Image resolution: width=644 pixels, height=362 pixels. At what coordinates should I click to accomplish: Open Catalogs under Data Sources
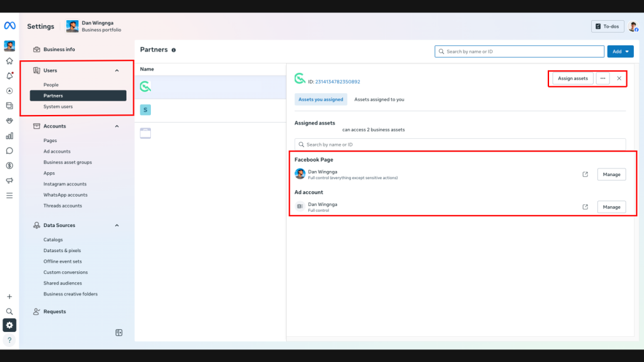53,239
